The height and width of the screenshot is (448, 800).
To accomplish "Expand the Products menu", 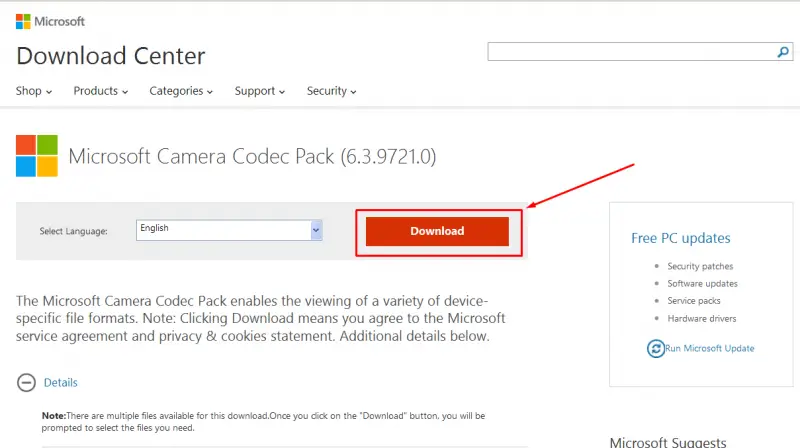I will 101,91.
